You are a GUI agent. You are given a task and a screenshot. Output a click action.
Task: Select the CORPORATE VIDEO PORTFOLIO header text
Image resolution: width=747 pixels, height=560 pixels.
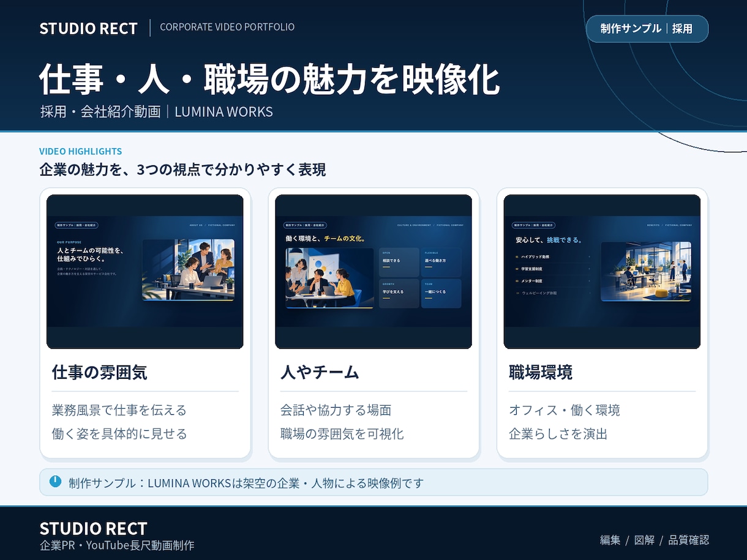click(x=227, y=27)
